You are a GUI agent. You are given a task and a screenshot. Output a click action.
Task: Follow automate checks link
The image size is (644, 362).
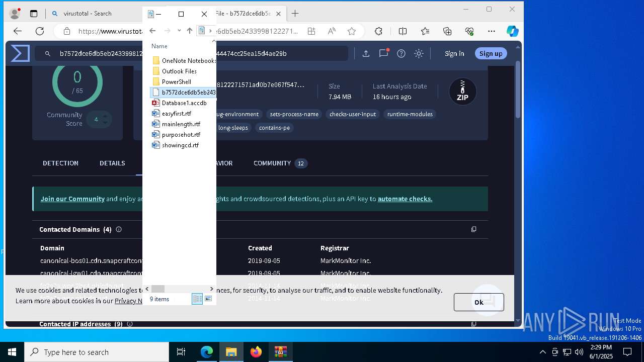coord(405,199)
